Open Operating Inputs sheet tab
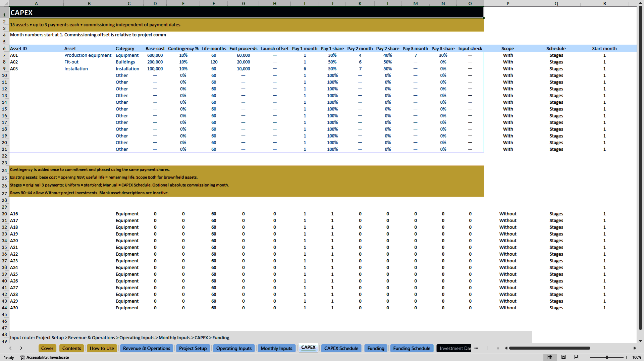The height and width of the screenshot is (361, 644). tap(234, 348)
